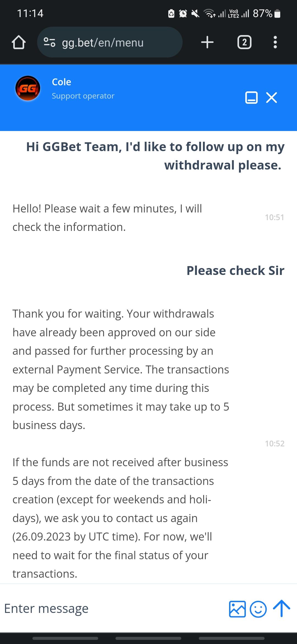Tap the Wi-Fi status icon
The image size is (297, 644).
(210, 13)
